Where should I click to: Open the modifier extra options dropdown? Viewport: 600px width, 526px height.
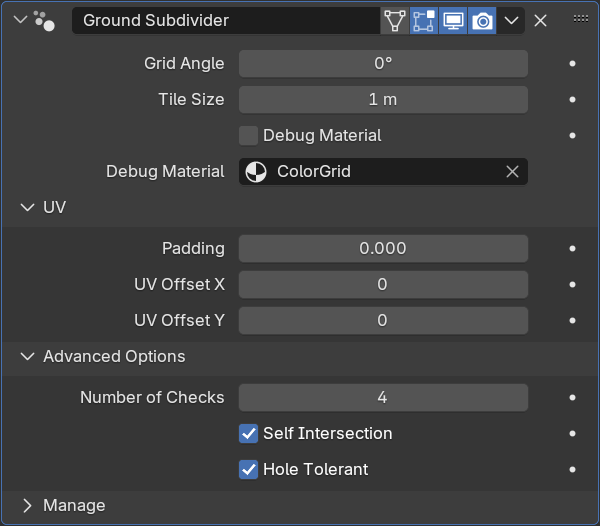click(511, 21)
